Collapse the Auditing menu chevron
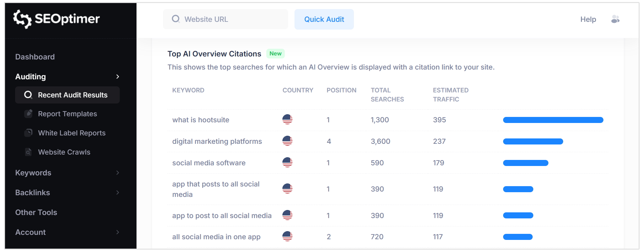The width and height of the screenshot is (644, 252). [x=117, y=77]
